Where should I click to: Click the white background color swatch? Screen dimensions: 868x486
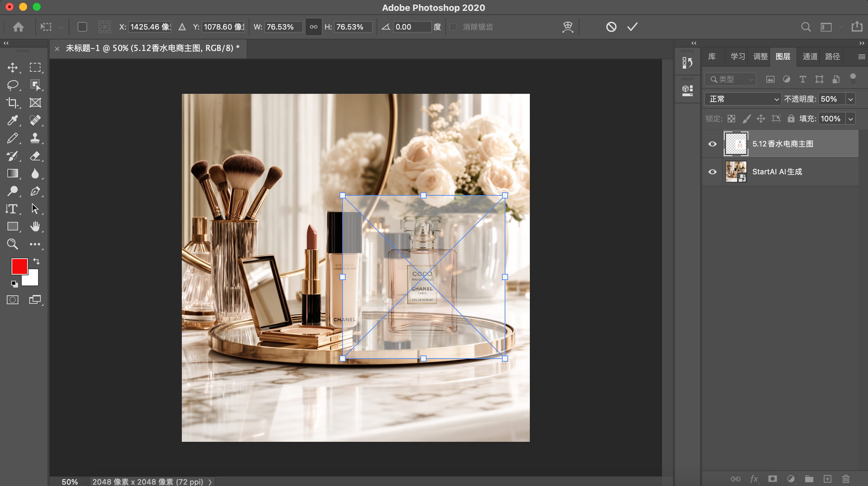pos(33,280)
